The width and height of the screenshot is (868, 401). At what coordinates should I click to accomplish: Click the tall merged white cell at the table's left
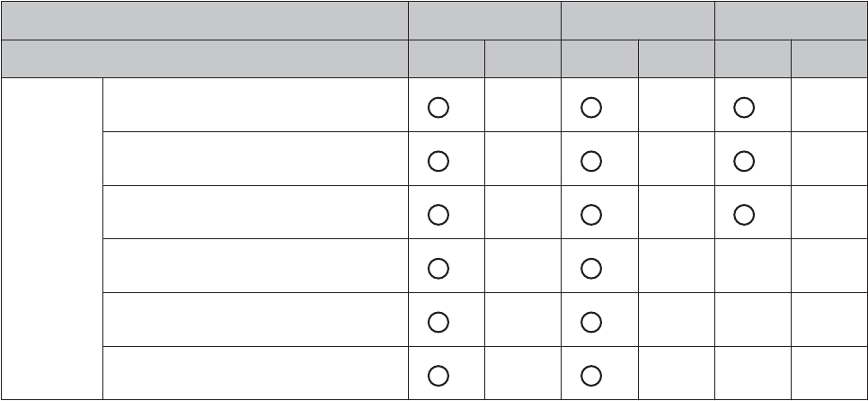(x=52, y=238)
